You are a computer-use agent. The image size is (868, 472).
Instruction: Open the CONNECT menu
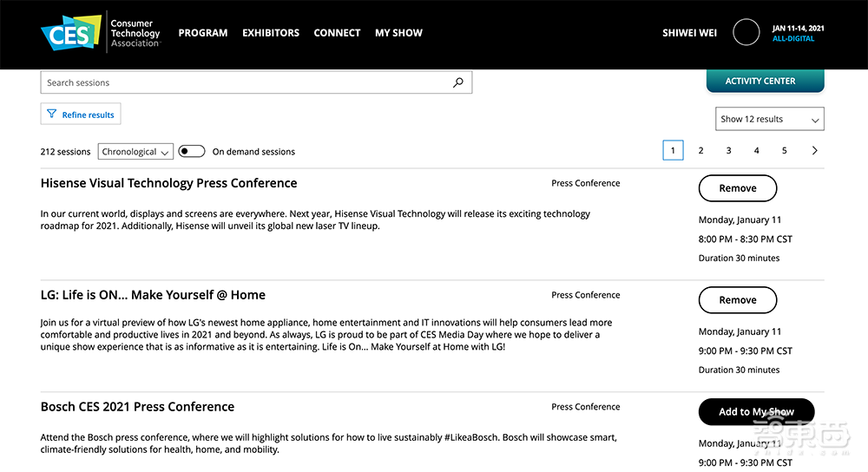pos(337,33)
